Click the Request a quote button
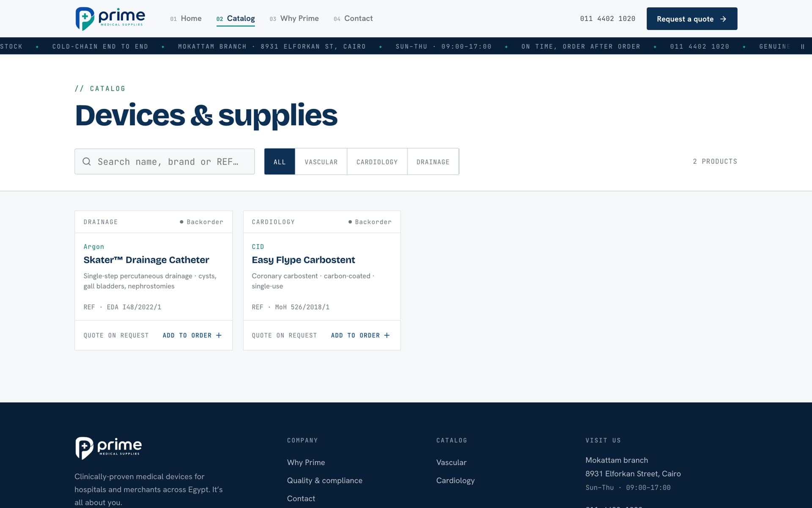 [692, 19]
